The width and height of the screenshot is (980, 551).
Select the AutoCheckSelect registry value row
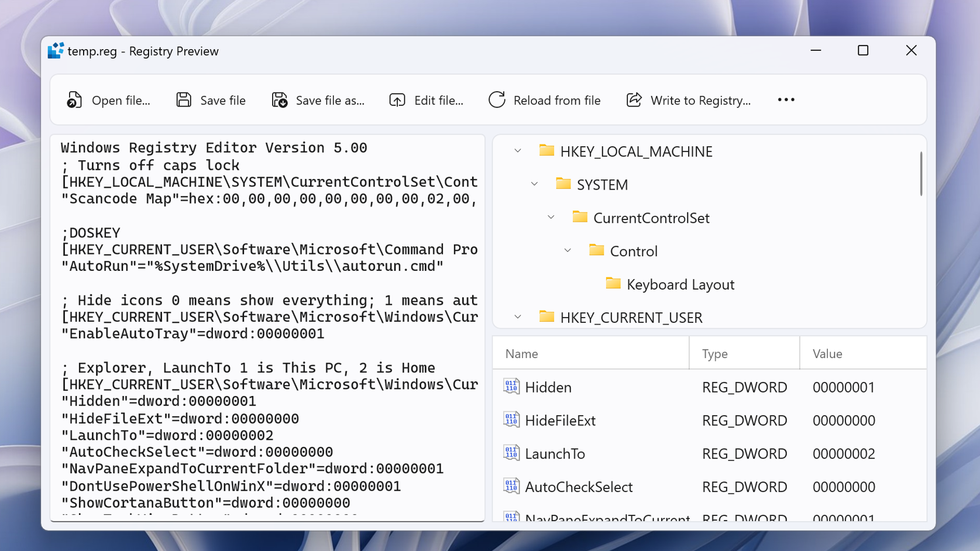[x=710, y=487]
